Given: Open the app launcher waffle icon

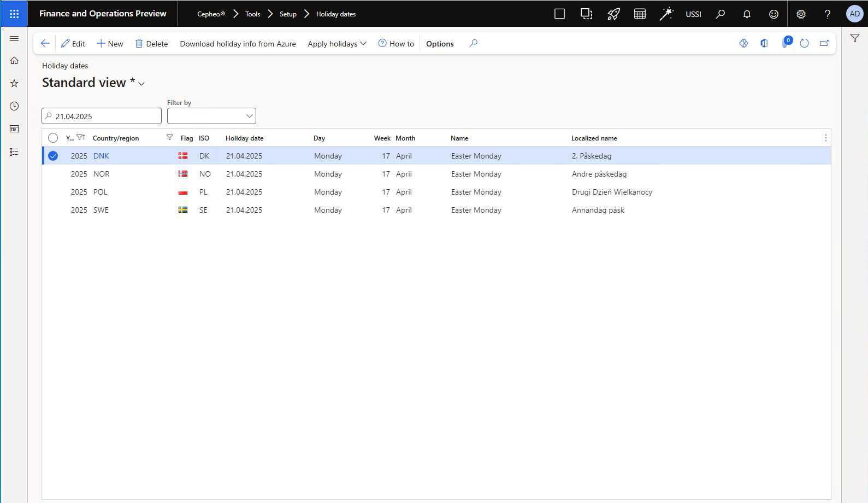Looking at the screenshot, I should coord(14,14).
